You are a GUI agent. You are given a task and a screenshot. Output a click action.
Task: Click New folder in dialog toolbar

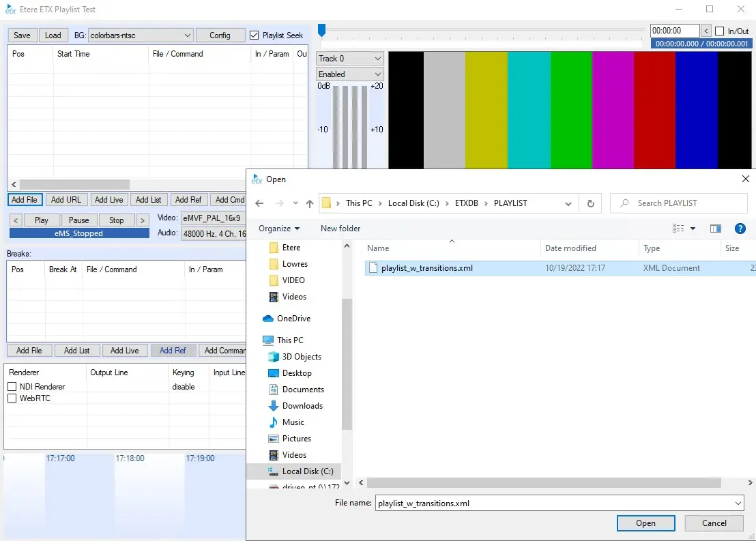point(340,229)
